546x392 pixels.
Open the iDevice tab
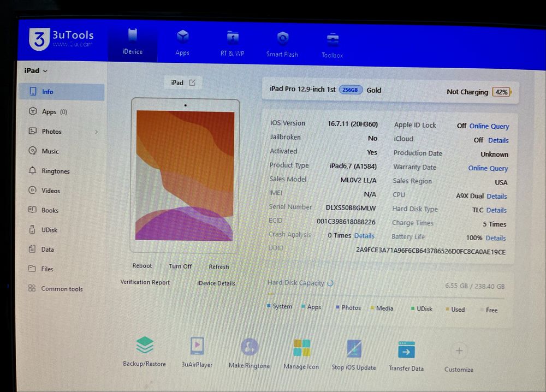click(132, 42)
